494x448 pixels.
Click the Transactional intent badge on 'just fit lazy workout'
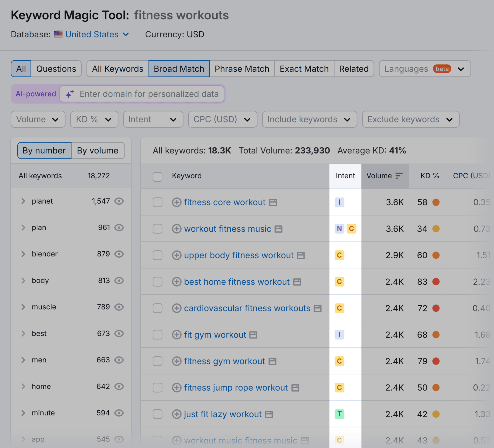point(339,414)
